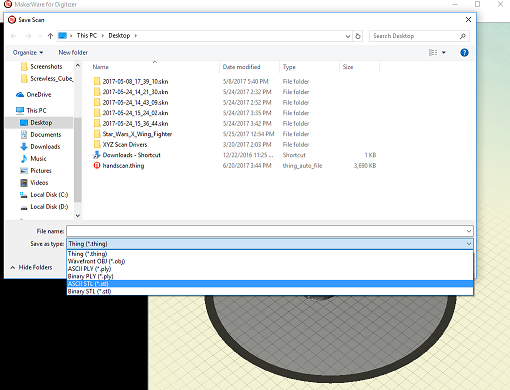Open the recent locations dropdown
The image size is (510, 390).
(40, 36)
